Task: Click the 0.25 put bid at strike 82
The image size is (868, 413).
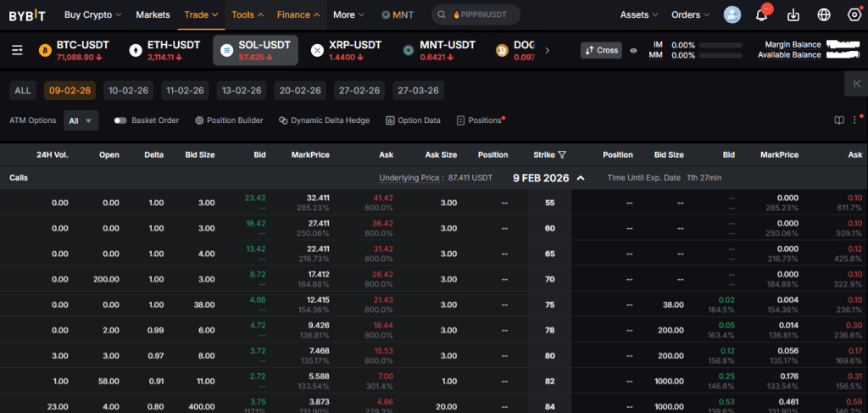Action: 728,377
